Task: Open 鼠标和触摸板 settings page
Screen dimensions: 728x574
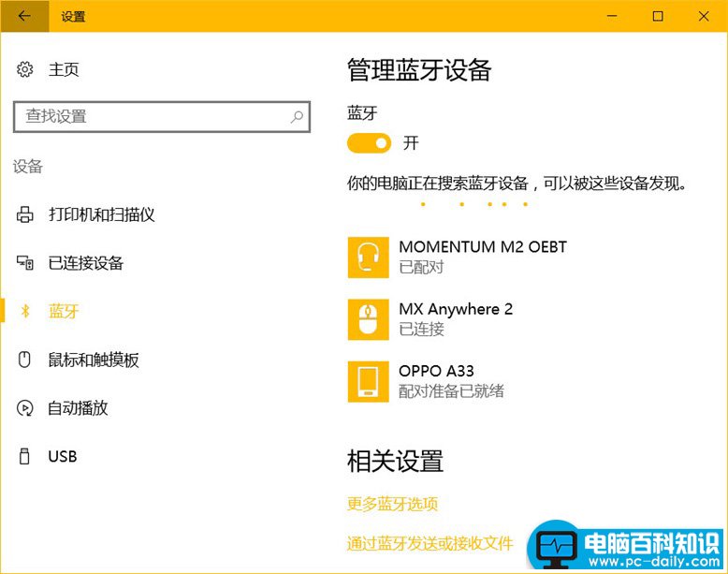Action: point(94,360)
